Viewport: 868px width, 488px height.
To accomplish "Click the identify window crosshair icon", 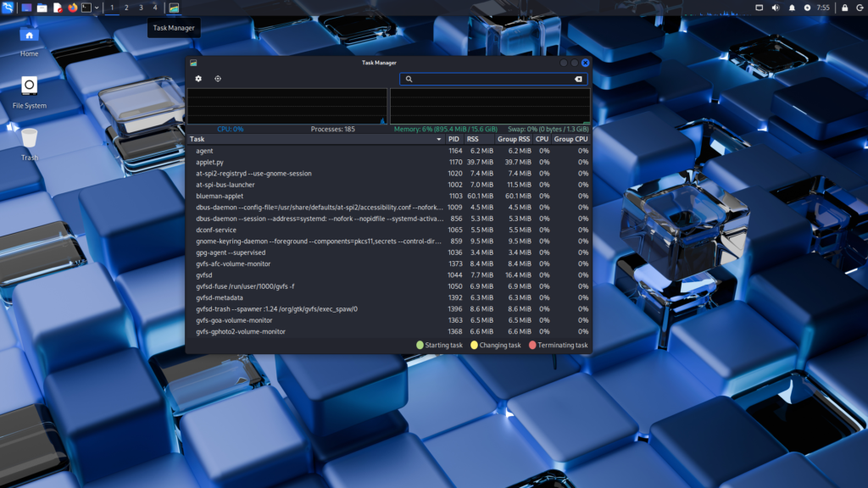I will (218, 79).
